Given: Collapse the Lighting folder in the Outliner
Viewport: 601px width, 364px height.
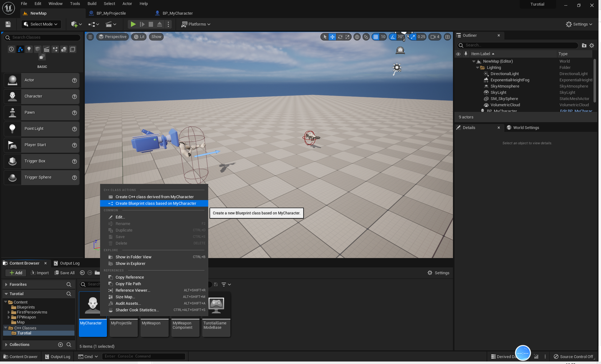Looking at the screenshot, I should coord(478,67).
